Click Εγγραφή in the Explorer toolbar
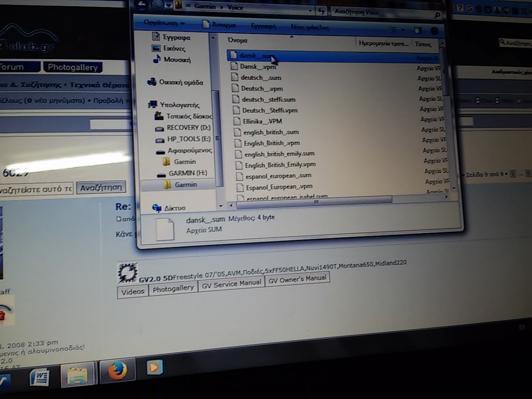The width and height of the screenshot is (532, 399). 263,26
